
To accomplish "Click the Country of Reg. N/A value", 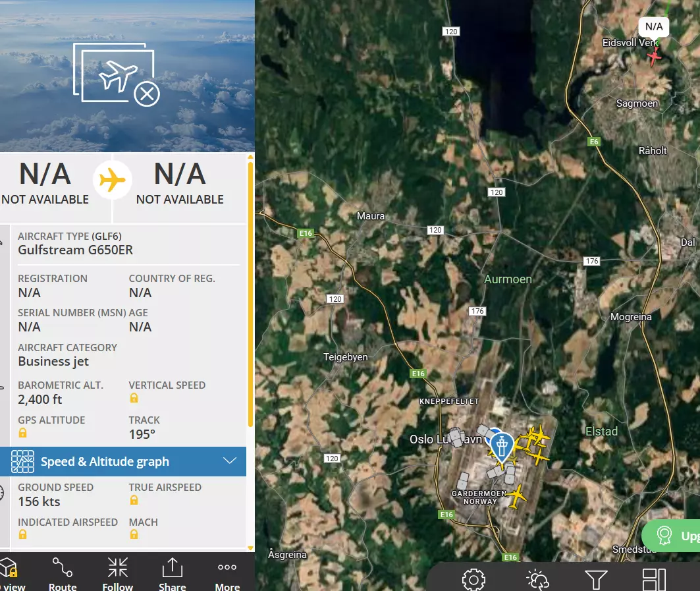I will click(x=140, y=293).
